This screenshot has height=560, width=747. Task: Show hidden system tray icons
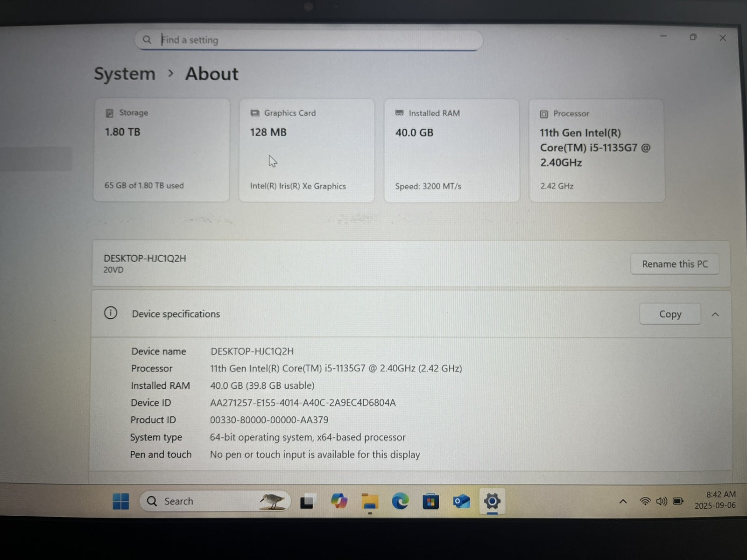[623, 502]
